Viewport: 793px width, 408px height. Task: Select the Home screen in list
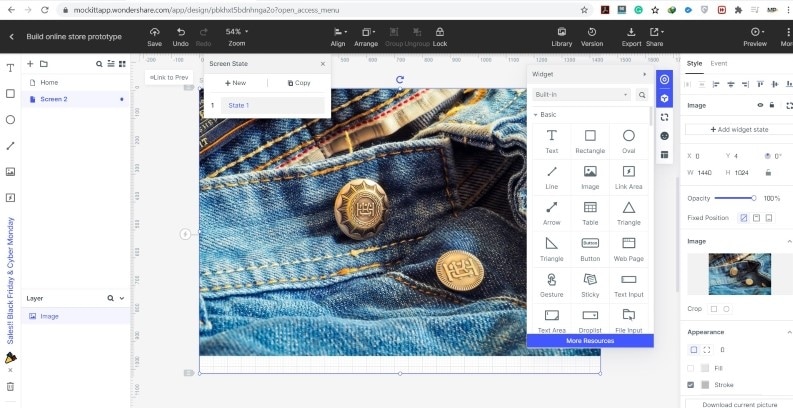pos(49,82)
